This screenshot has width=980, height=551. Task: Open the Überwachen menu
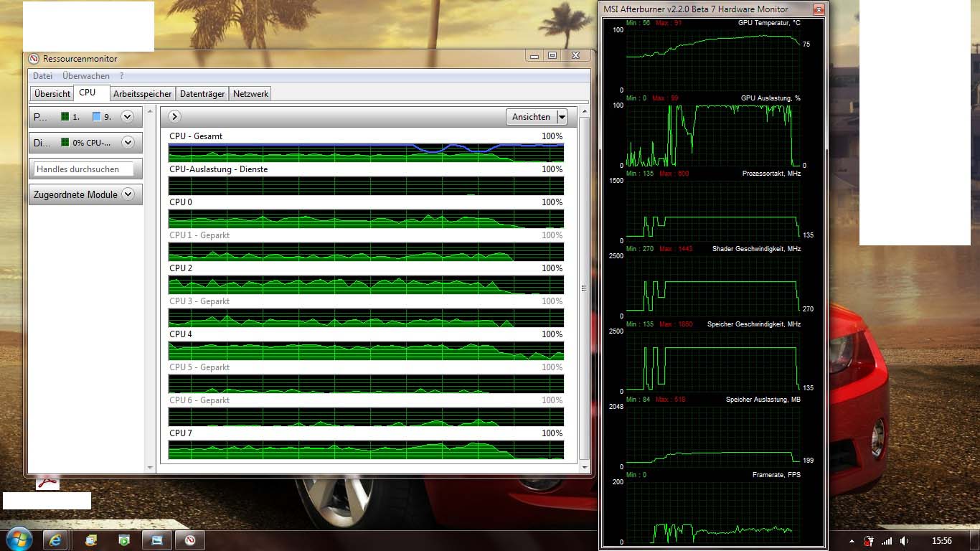[86, 76]
